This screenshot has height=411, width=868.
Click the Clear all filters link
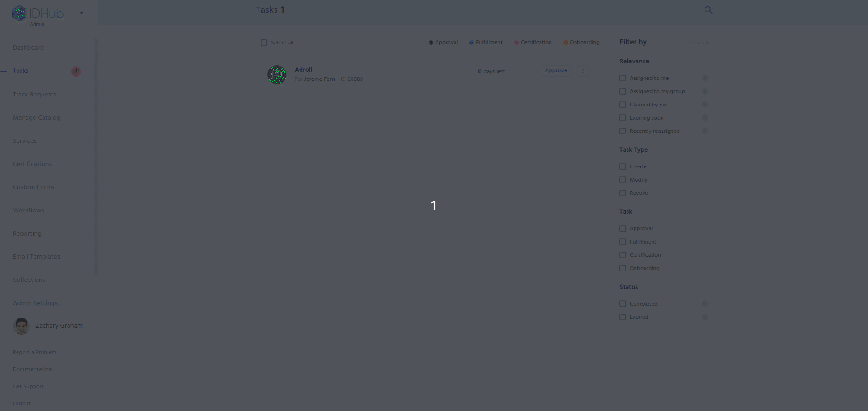pos(698,43)
